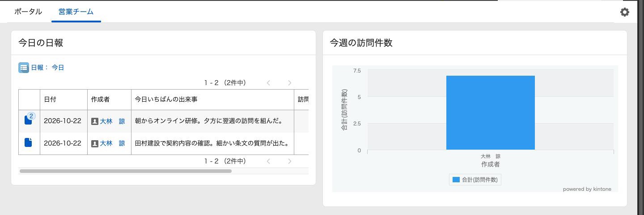Click the 今週の訪問件数 panel title
Screen dimensions: 644x215
click(361, 43)
